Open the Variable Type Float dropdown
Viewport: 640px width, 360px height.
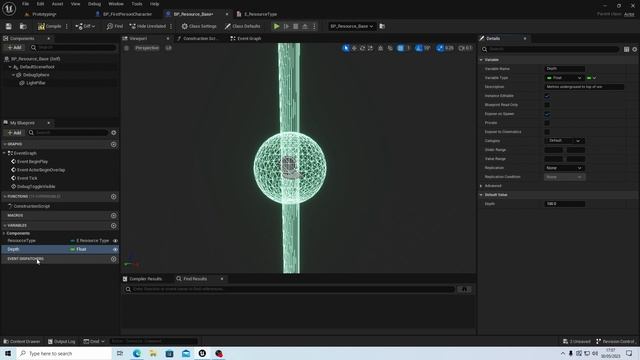564,78
